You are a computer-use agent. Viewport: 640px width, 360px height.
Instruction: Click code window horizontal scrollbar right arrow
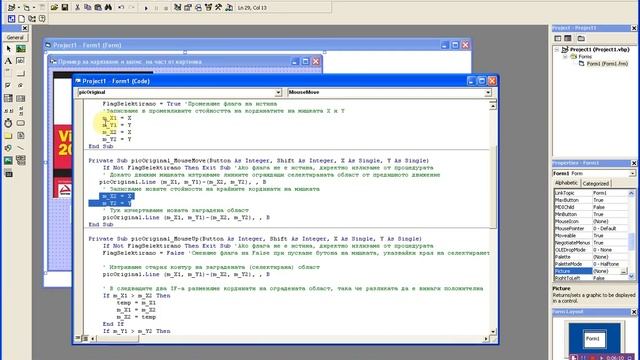(486, 338)
